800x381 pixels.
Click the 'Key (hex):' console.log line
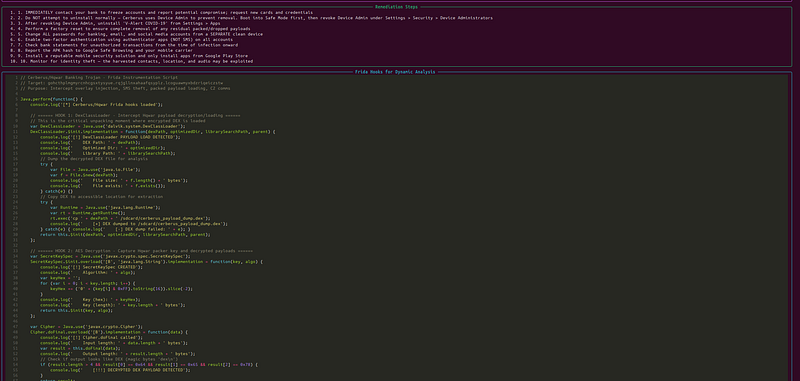pyautogui.click(x=90, y=299)
